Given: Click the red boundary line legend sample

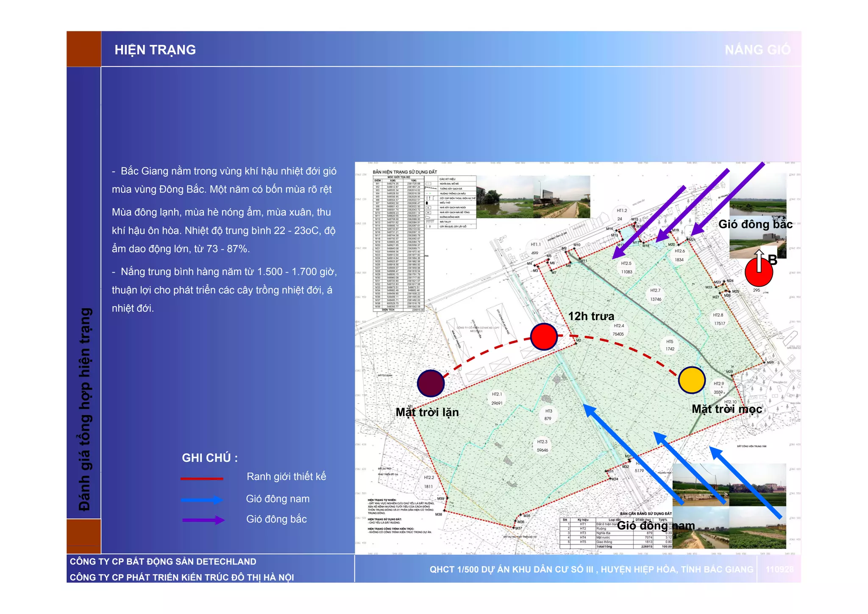Looking at the screenshot, I should point(202,478).
